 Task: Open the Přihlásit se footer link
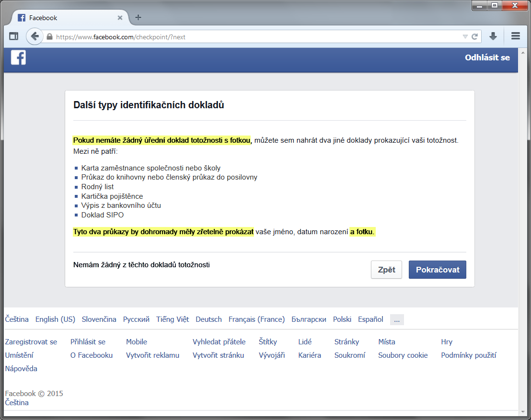coord(88,342)
